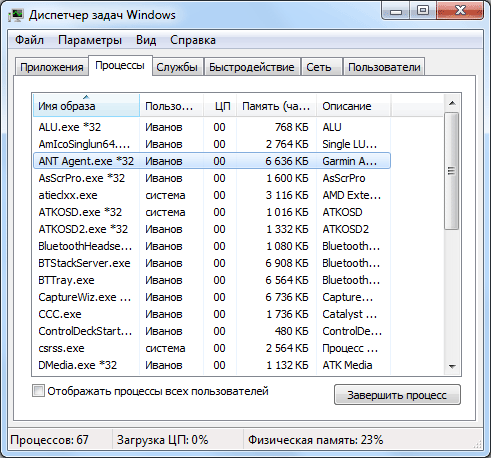This screenshot has height=458, width=491.
Task: Click the vertical scrollbar thumb
Action: pyautogui.click(x=452, y=171)
